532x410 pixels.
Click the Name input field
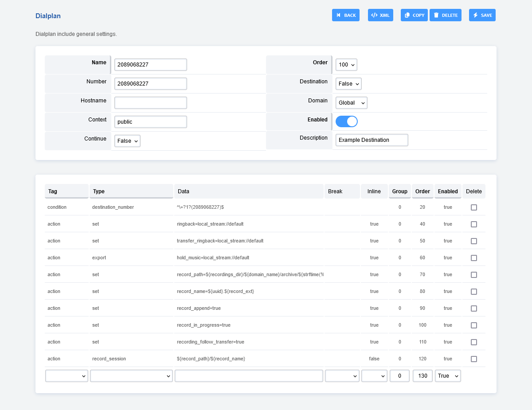(150, 65)
